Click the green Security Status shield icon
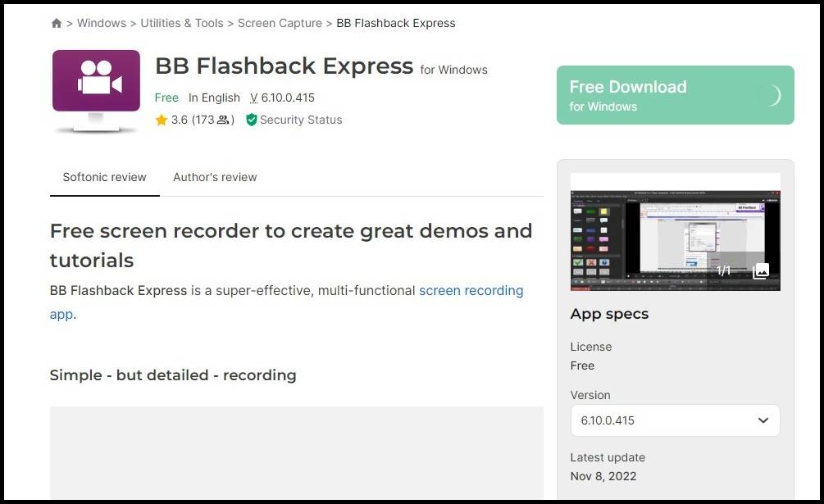The width and height of the screenshot is (824, 504). (x=252, y=120)
